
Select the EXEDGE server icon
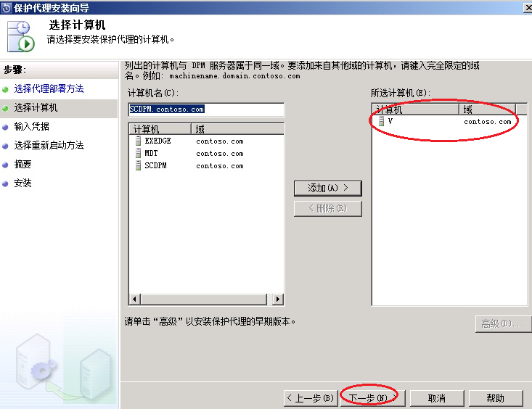(x=138, y=141)
